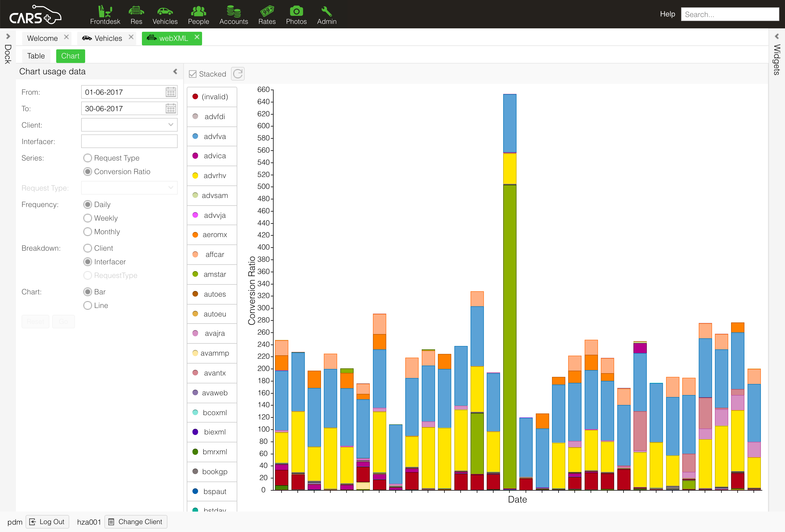Open the Photos camera icon
Screen dimensions: 785x532
(296, 11)
